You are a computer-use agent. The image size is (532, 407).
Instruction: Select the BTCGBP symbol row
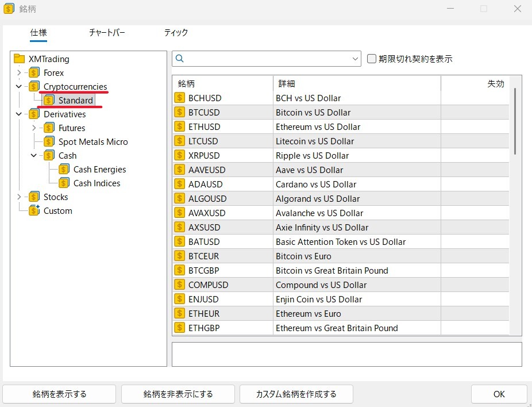(x=341, y=270)
